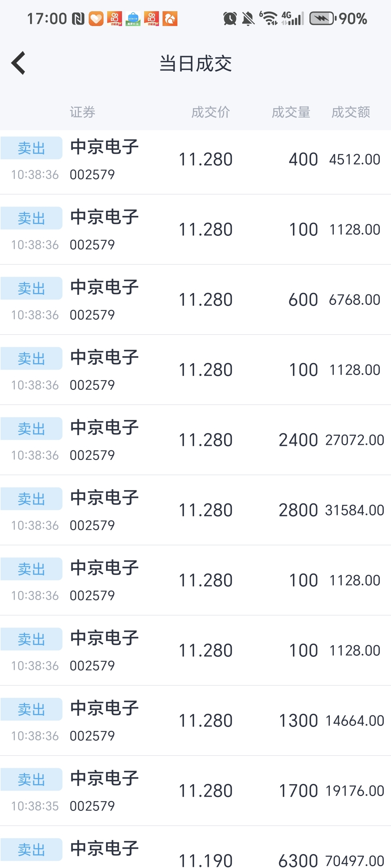Viewport: 391px width, 868px height.
Task: Tap the Wi-Fi signal status icon
Action: click(269, 18)
